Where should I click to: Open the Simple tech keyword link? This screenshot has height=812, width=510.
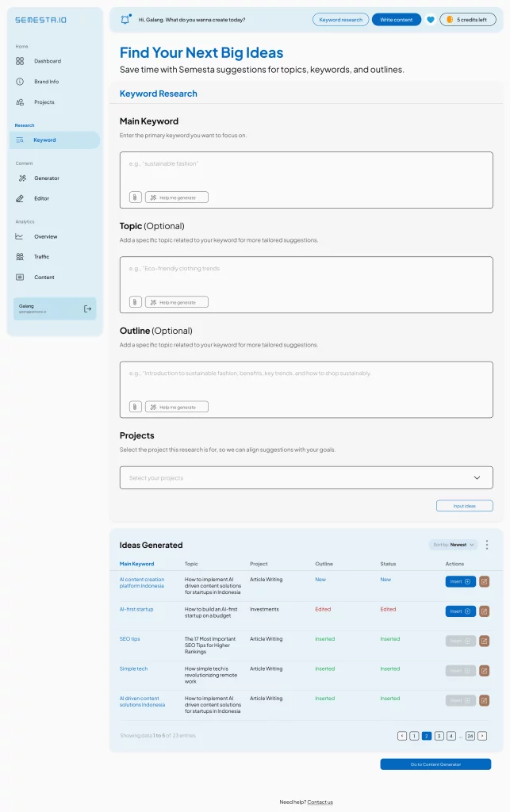point(133,668)
